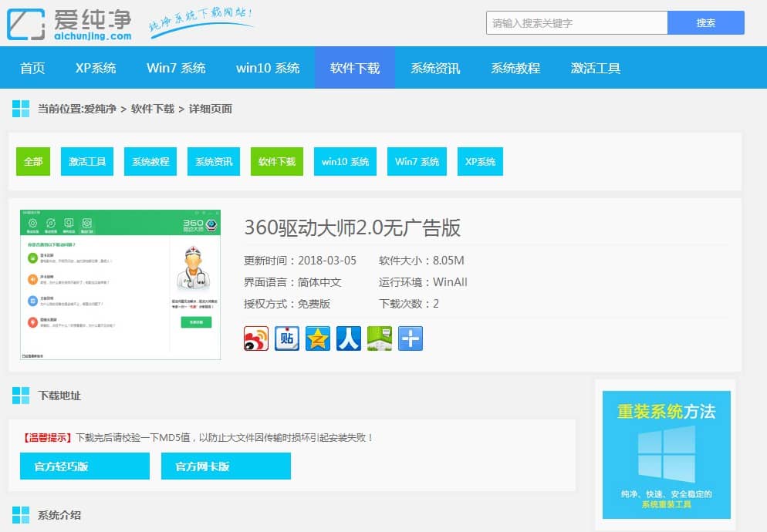Click the windows icon beside 下载地址
This screenshot has height=532, width=767.
(x=21, y=396)
